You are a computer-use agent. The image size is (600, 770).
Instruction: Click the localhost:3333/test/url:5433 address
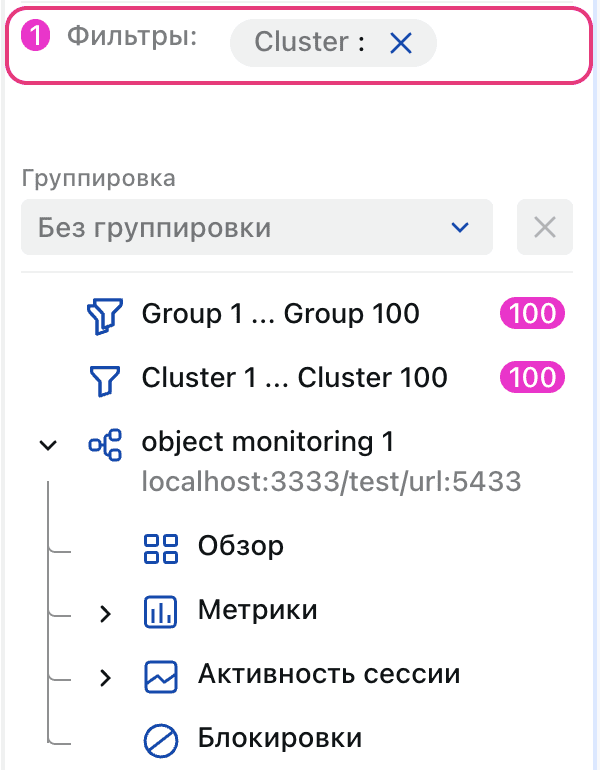[x=331, y=483]
